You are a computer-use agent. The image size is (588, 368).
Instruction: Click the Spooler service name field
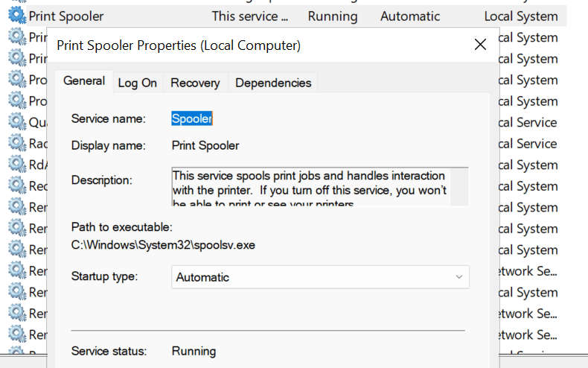tap(192, 118)
